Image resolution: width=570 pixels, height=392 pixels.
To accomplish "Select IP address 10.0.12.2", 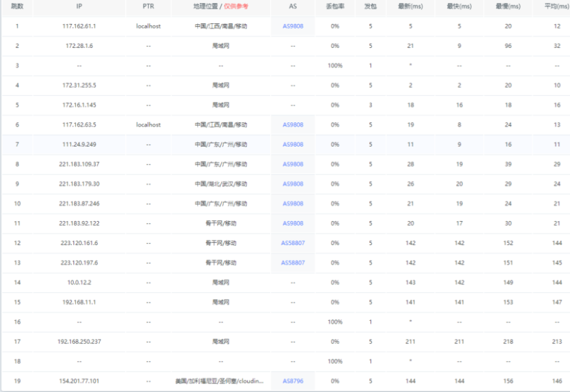I will [x=79, y=282].
